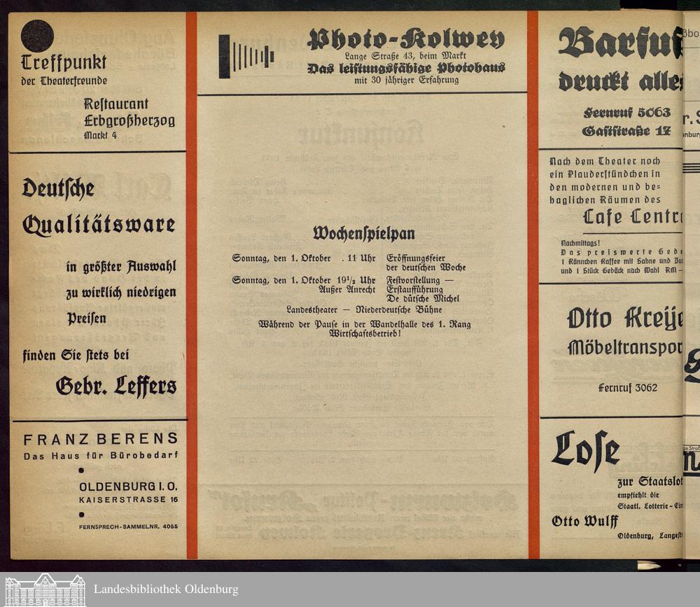Click the Landesbibliothek Oldenburg building logo

click(45, 589)
